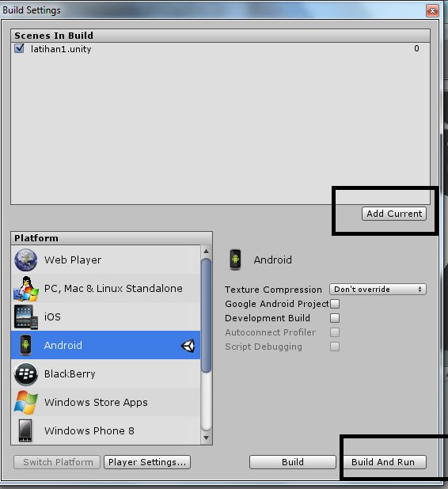Click the iOS devices icon
This screenshot has height=489, width=448.
26,317
